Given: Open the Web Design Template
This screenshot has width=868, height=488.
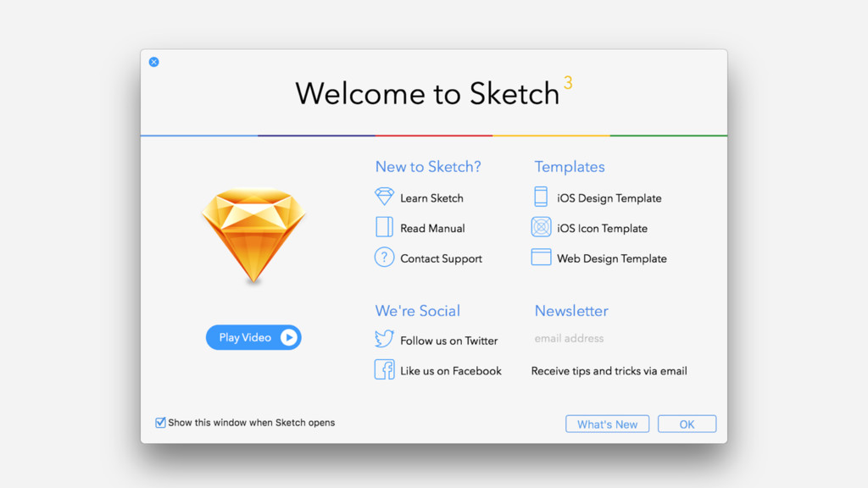Looking at the screenshot, I should pos(612,259).
